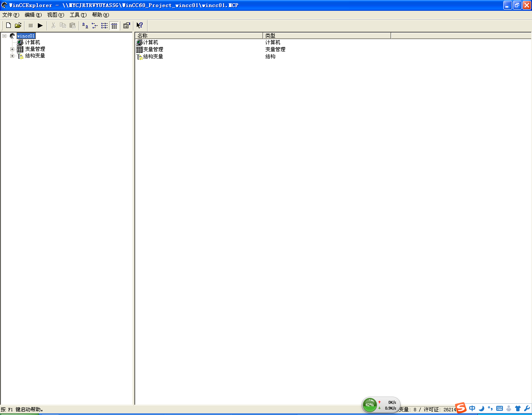Click the 变量管理 icon in the list pane
This screenshot has width=532, height=415.
pyautogui.click(x=139, y=49)
